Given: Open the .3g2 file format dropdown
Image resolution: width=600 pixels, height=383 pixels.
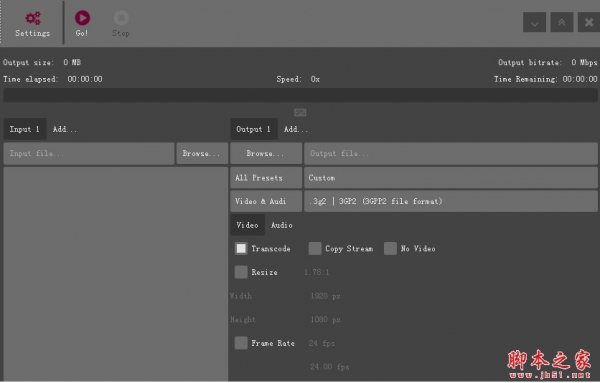Looking at the screenshot, I should (x=451, y=201).
